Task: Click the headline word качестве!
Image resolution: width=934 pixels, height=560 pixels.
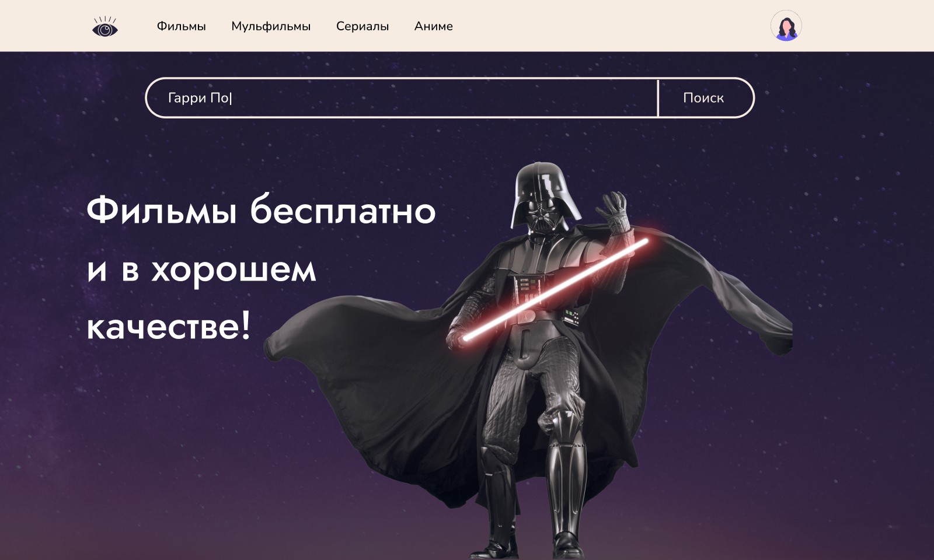Action: point(169,325)
